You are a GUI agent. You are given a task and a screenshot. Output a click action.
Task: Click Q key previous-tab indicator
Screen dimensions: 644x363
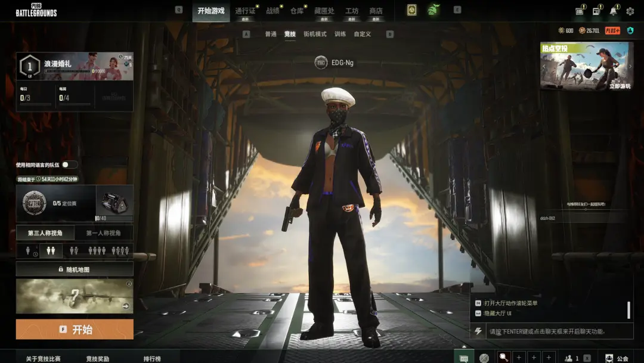pos(179,10)
